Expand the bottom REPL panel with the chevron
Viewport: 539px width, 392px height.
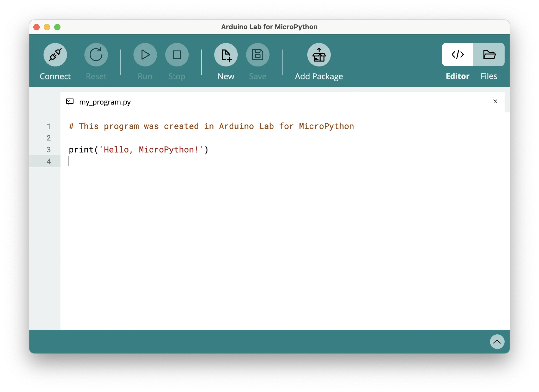click(x=497, y=342)
